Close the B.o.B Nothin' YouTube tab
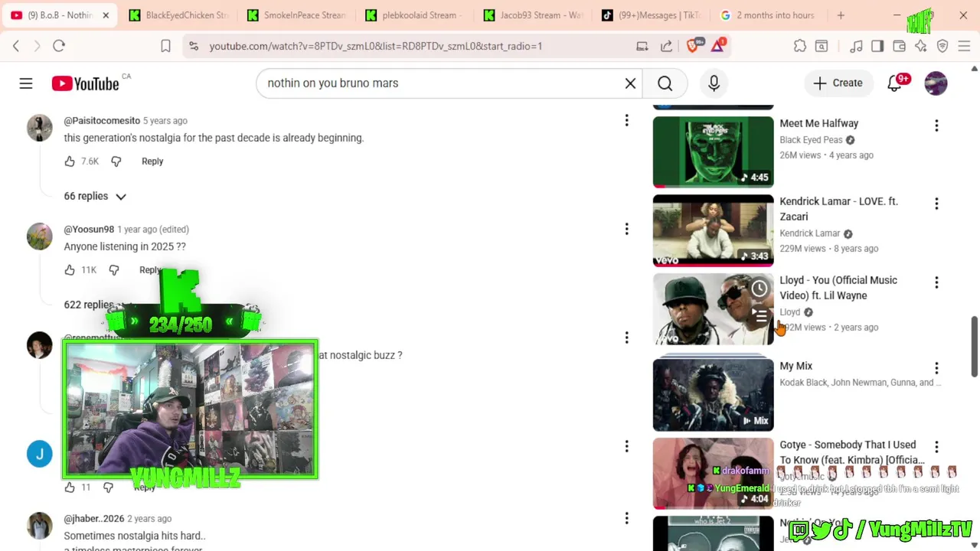 pyautogui.click(x=106, y=15)
